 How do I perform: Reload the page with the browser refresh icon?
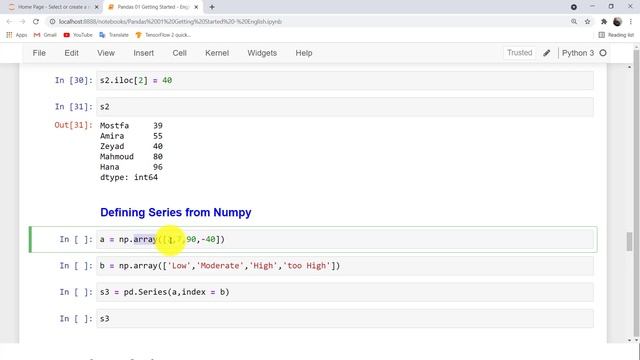click(x=36, y=22)
